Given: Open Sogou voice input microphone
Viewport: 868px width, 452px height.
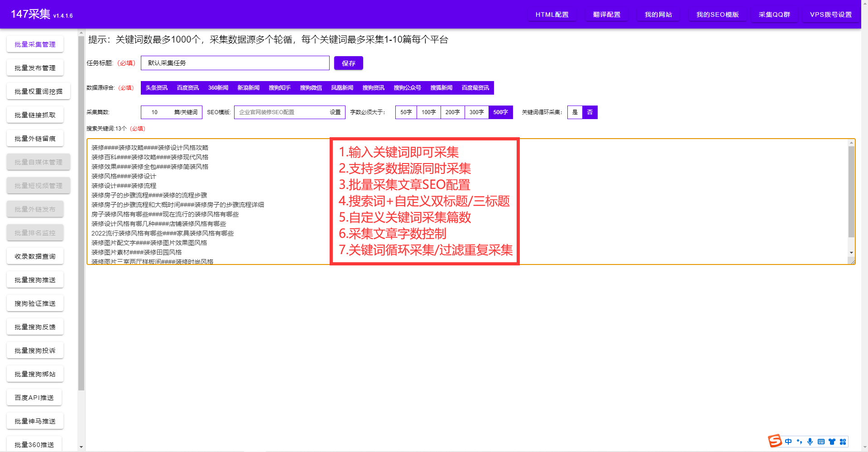Looking at the screenshot, I should pyautogui.click(x=810, y=442).
